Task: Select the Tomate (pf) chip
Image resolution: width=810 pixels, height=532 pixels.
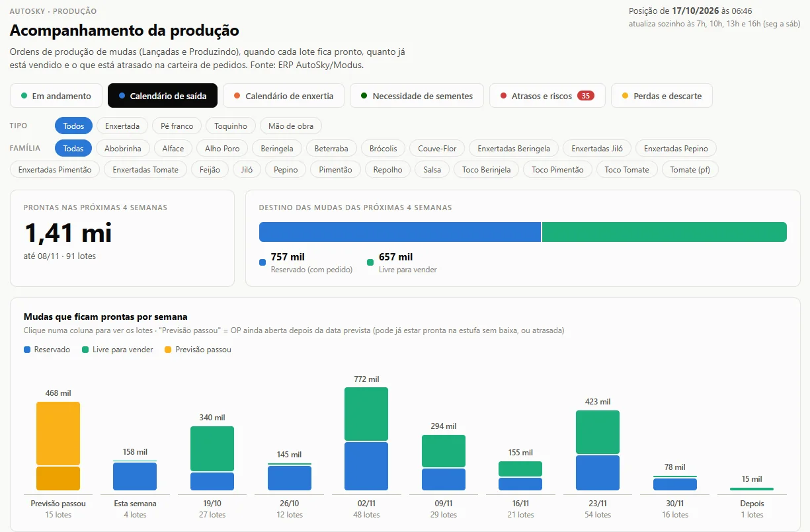Action: point(690,169)
